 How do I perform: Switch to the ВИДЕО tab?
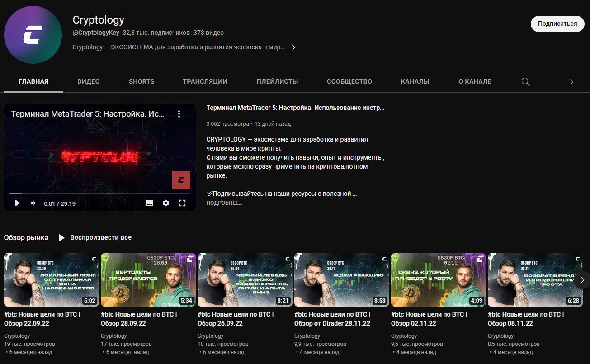click(x=89, y=82)
